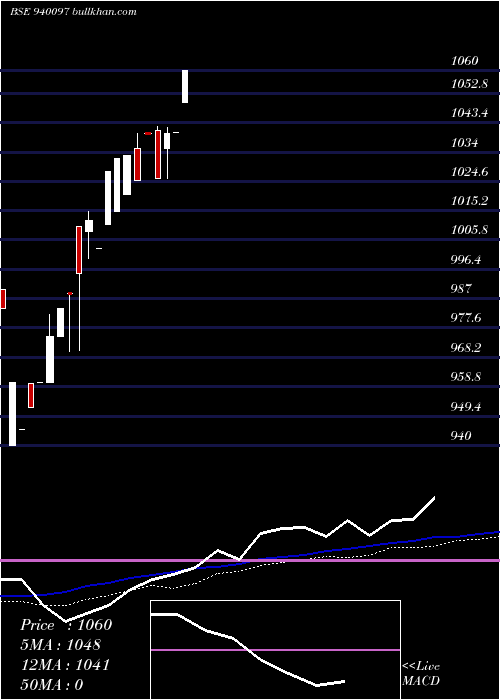Click the 968.2 price axis label
Viewport: 500px width, 700px height.
click(466, 348)
